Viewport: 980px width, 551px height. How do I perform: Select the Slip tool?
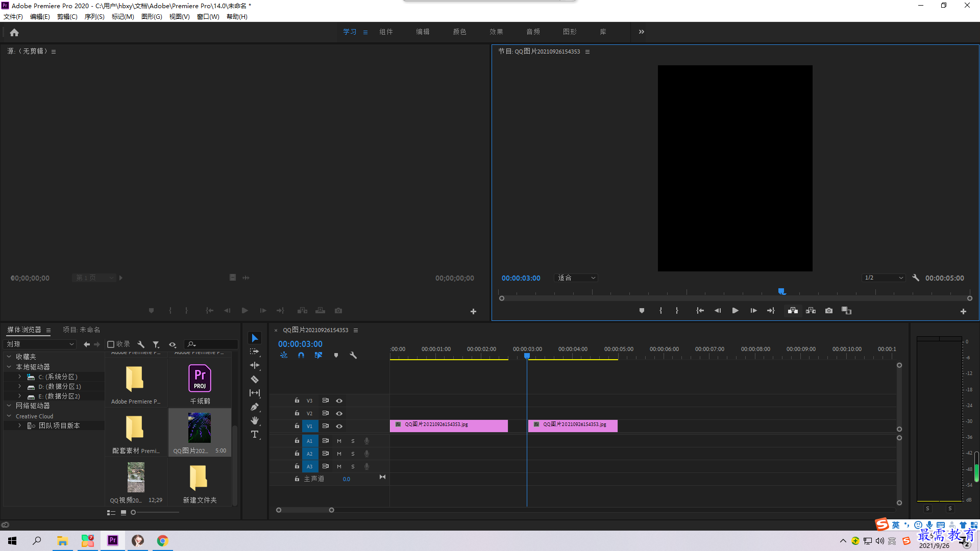[x=255, y=393]
